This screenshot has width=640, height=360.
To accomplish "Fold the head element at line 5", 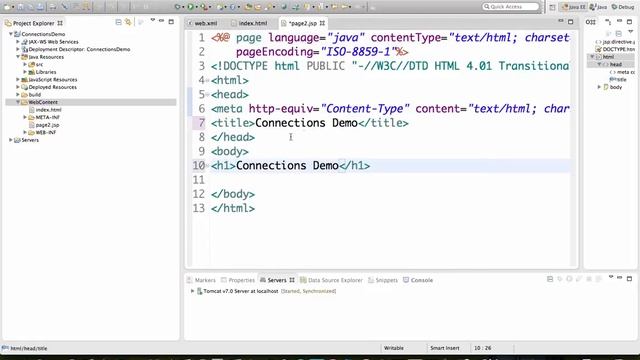I will 207,95.
